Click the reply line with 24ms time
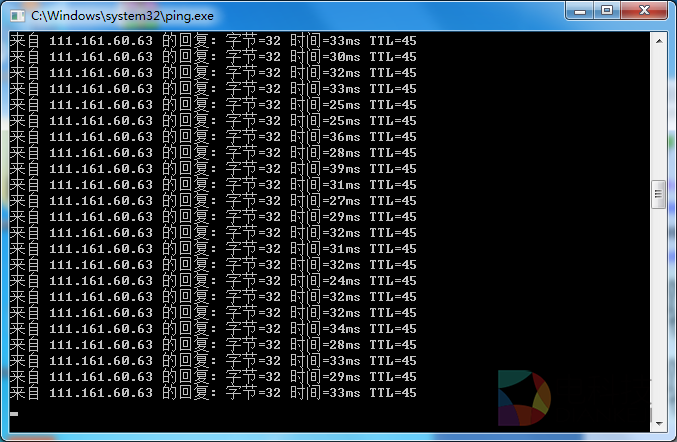 (212, 281)
